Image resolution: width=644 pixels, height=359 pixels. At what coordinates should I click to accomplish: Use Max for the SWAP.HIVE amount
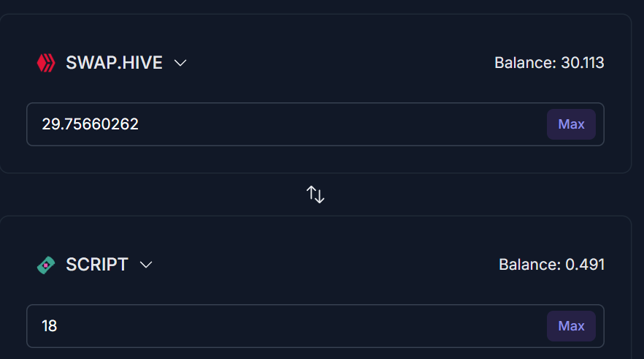(x=571, y=124)
